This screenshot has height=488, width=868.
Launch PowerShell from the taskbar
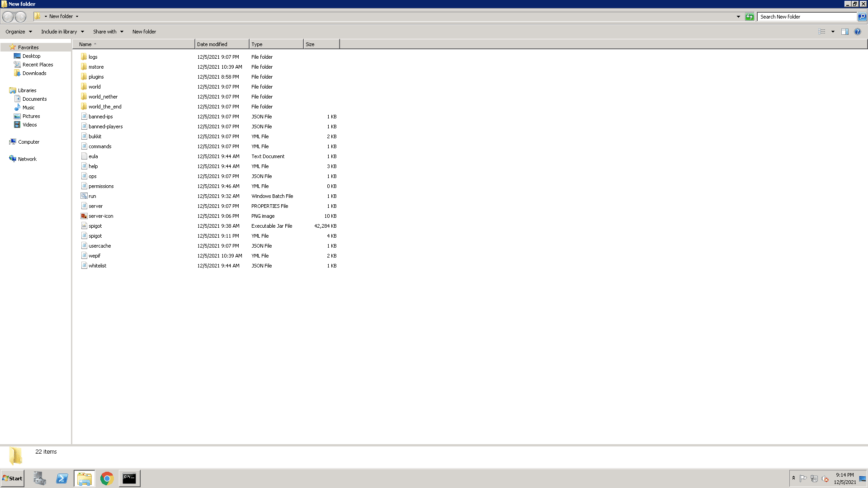(62, 479)
